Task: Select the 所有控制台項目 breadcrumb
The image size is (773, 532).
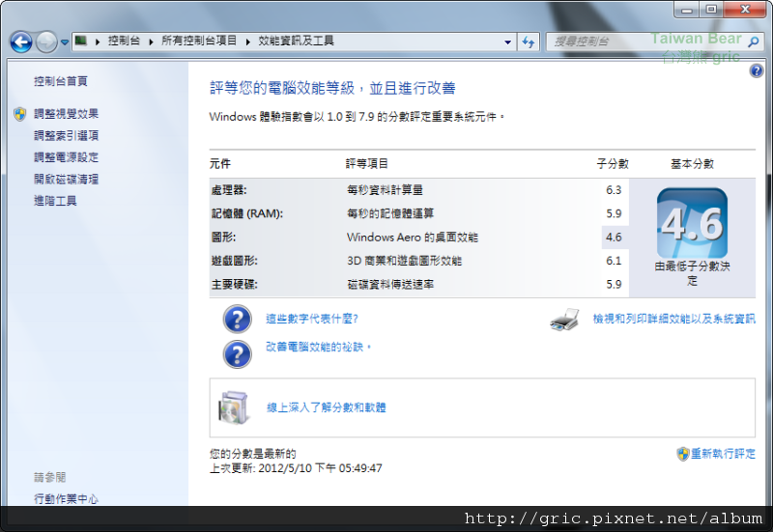Action: (199, 41)
